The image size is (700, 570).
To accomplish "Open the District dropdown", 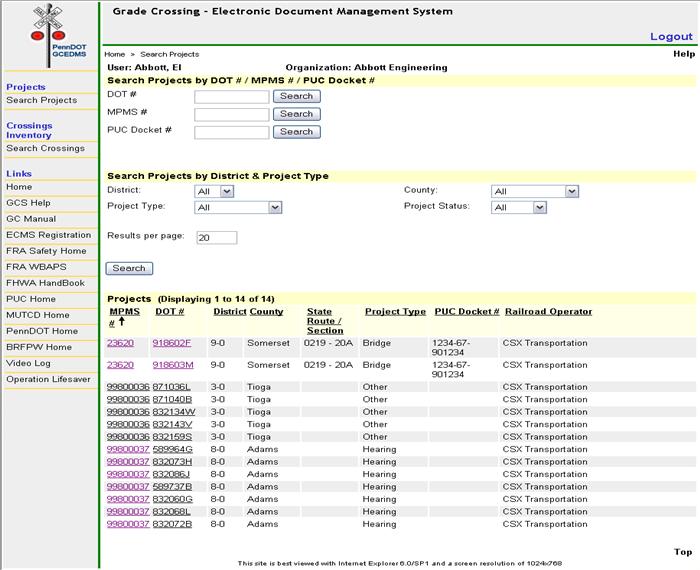I will click(214, 191).
